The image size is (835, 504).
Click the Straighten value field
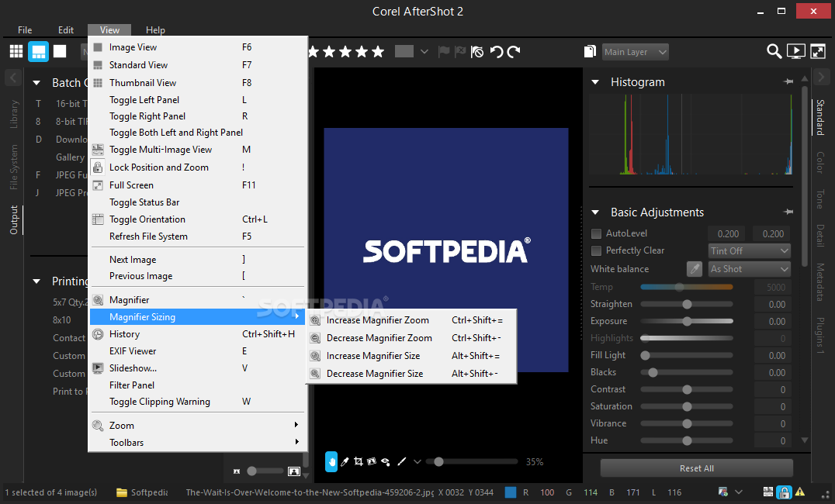[772, 305]
